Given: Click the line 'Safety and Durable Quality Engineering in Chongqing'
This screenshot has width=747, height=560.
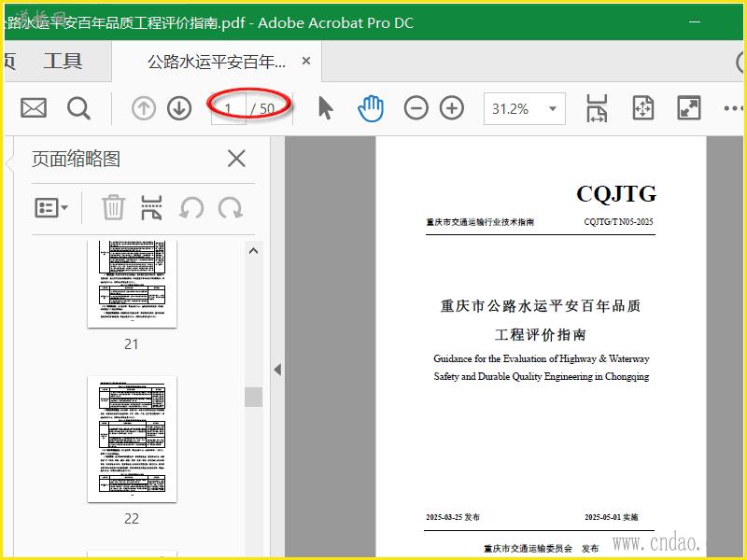Looking at the screenshot, I should [542, 376].
